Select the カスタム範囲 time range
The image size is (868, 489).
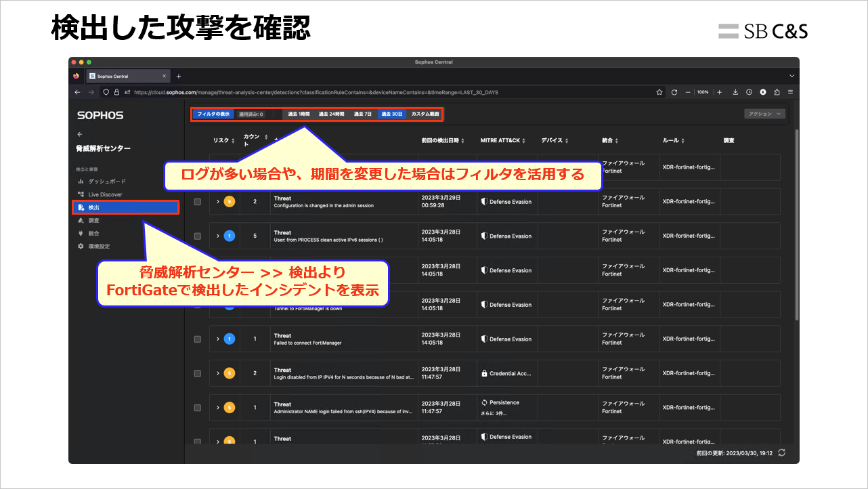pyautogui.click(x=425, y=114)
